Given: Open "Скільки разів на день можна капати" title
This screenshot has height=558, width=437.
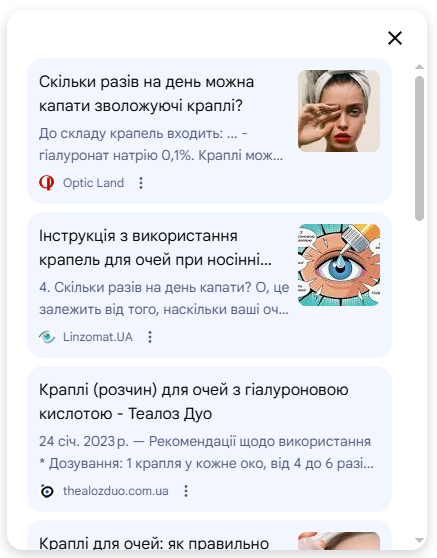Looking at the screenshot, I should coord(146,94).
